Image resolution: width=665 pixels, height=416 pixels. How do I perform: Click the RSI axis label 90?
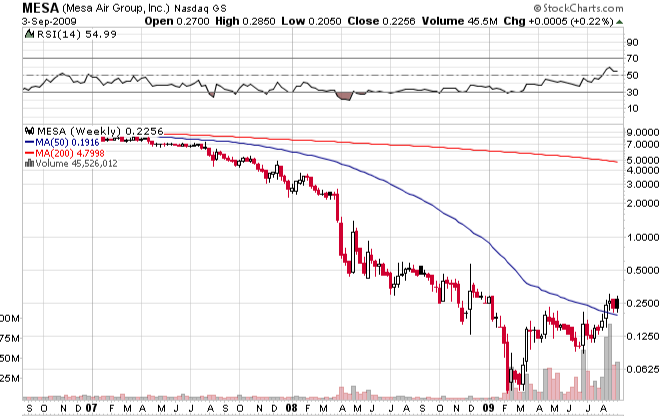[632, 42]
